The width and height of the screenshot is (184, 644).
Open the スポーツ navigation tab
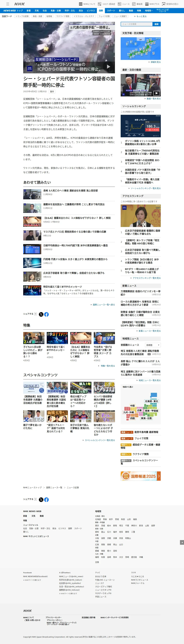(111, 11)
